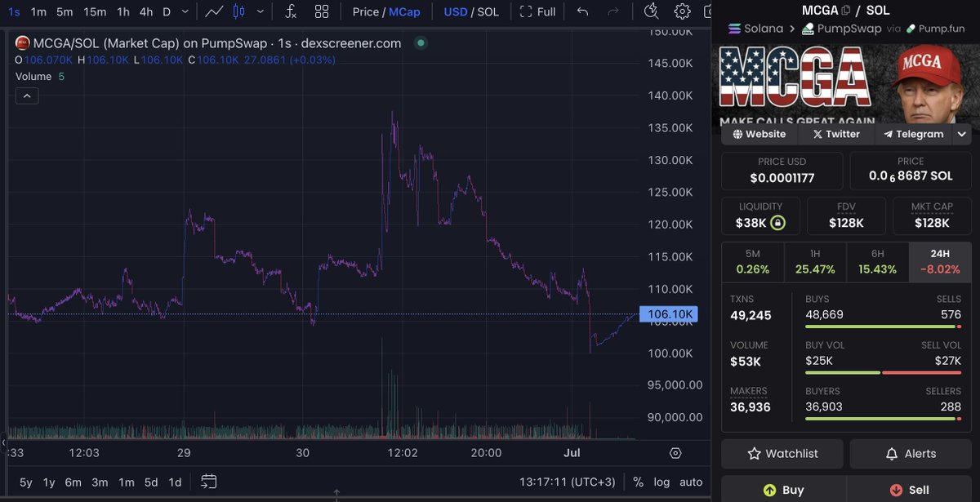The image size is (980, 502).
Task: Open the MCGA Twitter link
Action: coord(835,134)
